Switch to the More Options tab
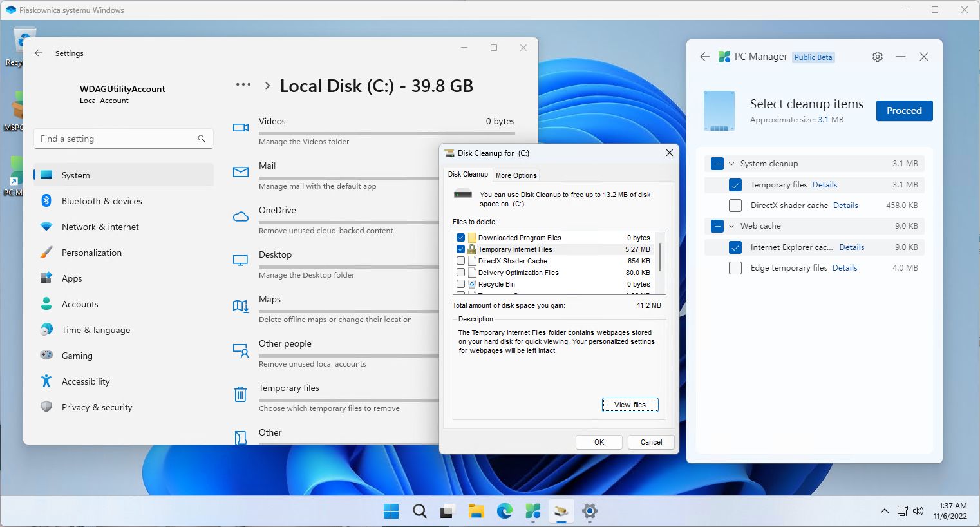 click(x=516, y=175)
